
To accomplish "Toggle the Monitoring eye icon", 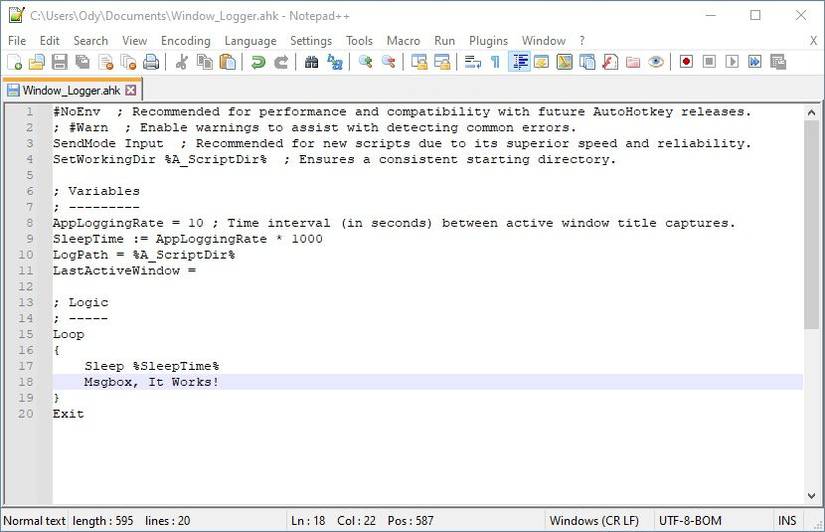I will (656, 62).
